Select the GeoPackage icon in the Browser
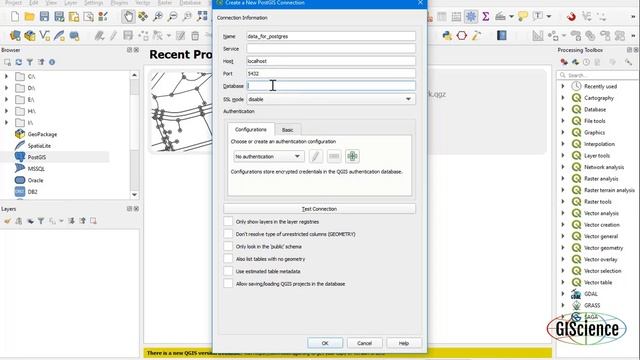The width and height of the screenshot is (640, 360). tap(20, 134)
